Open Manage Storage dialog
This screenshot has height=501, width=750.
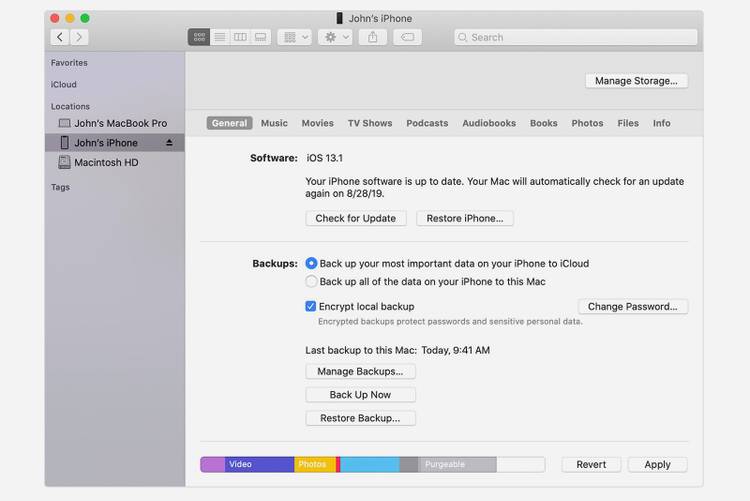[636, 81]
